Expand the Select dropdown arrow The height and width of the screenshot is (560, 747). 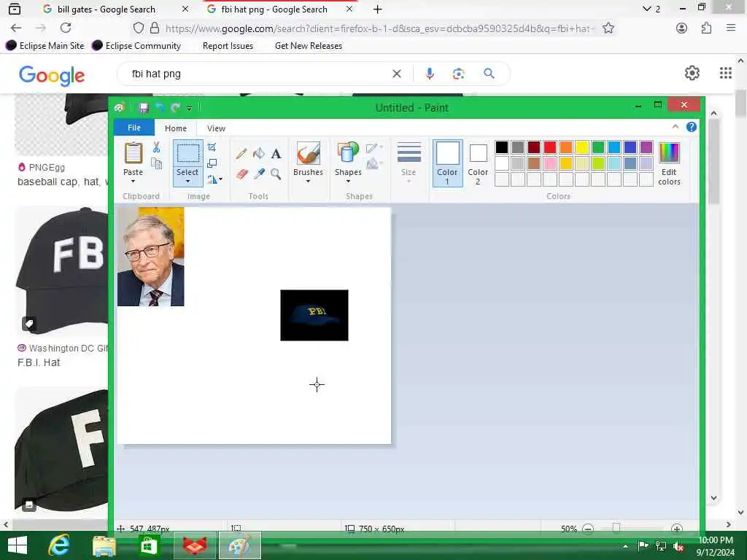click(x=187, y=182)
